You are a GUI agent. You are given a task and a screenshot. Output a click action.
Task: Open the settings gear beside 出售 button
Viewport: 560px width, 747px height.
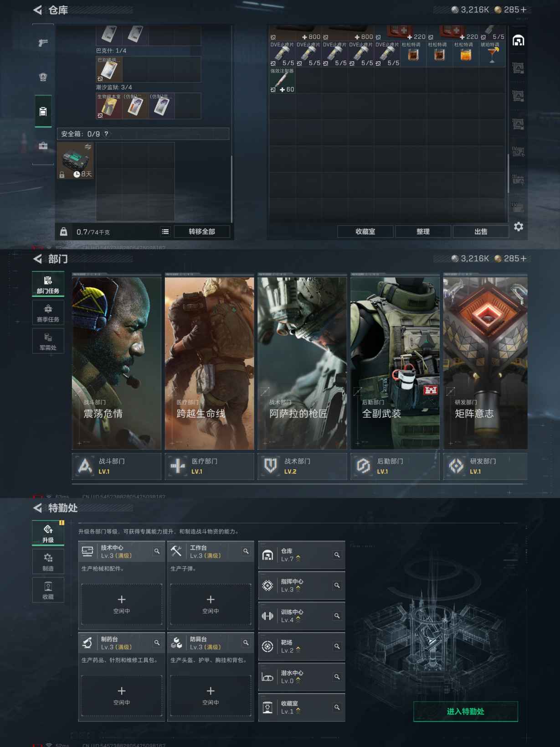click(519, 227)
